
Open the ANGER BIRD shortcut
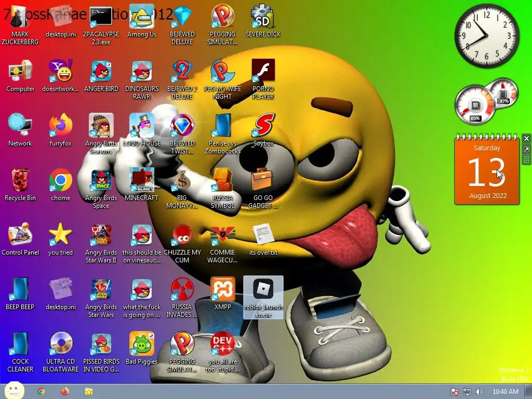pos(101,76)
